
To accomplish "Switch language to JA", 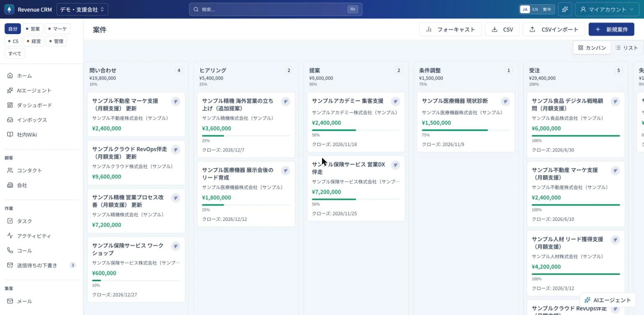I will (525, 9).
